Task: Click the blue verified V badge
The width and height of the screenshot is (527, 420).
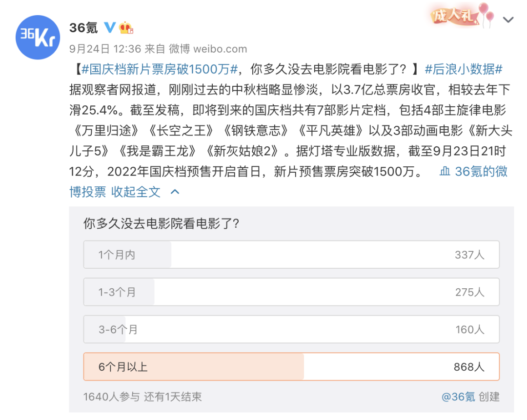Action: coord(110,27)
